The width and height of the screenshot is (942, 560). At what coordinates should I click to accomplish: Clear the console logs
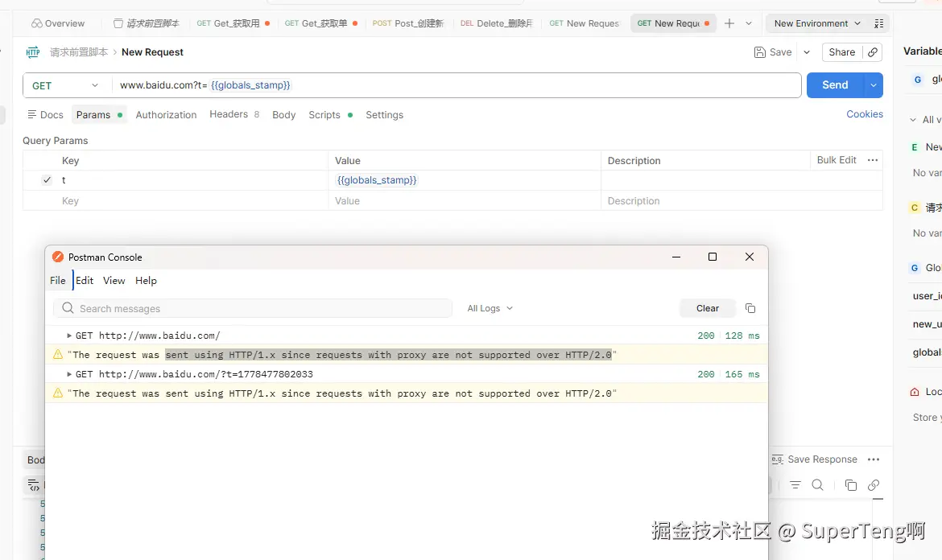(x=707, y=308)
